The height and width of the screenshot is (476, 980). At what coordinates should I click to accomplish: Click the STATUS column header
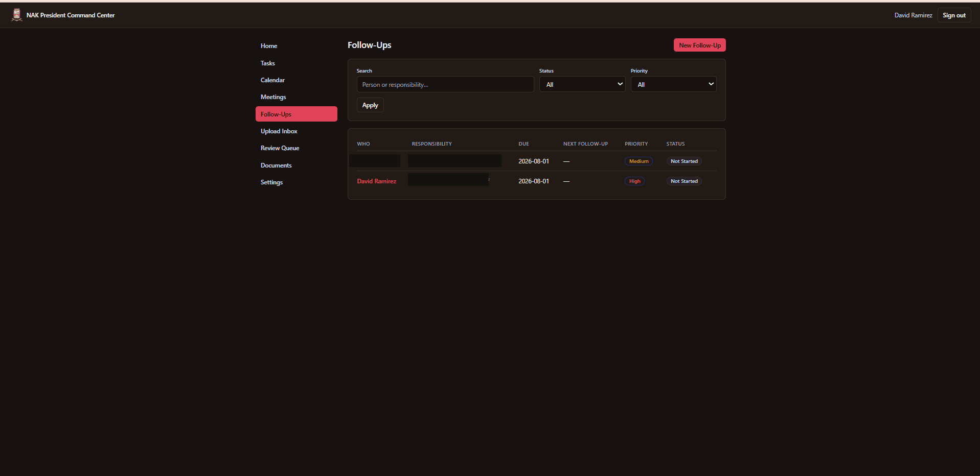675,144
